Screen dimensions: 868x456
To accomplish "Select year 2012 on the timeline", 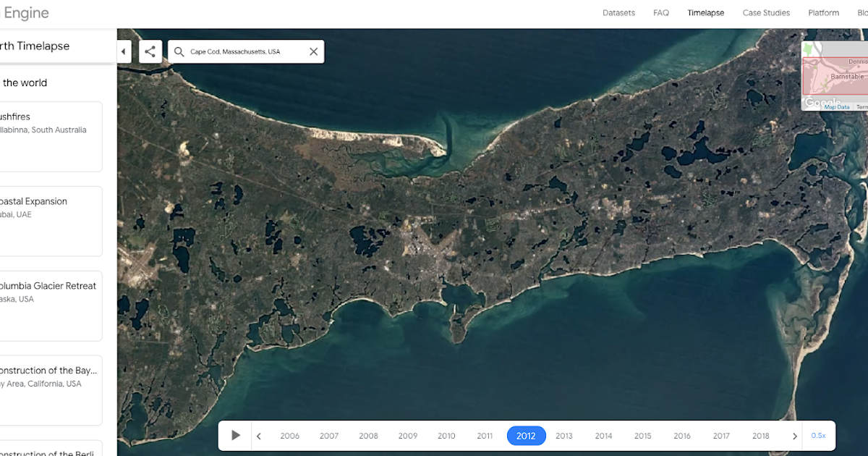I will [526, 435].
